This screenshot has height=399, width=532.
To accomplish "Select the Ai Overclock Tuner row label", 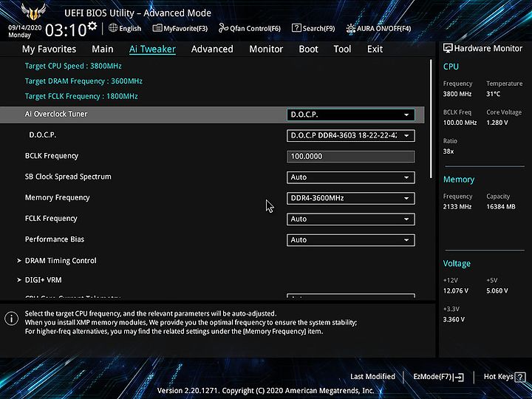I will pyautogui.click(x=56, y=114).
